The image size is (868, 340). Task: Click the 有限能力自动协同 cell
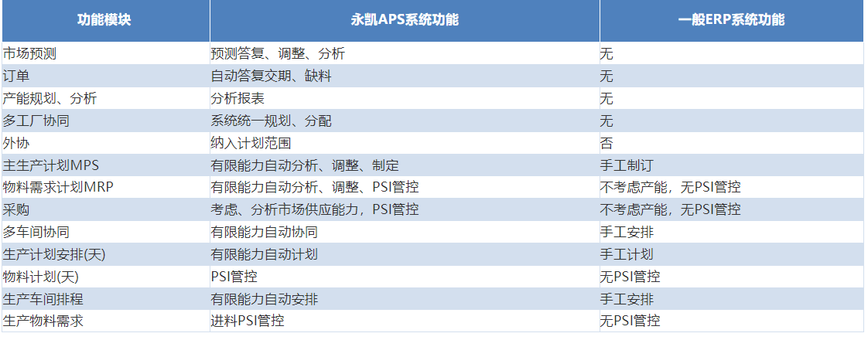coord(405,232)
